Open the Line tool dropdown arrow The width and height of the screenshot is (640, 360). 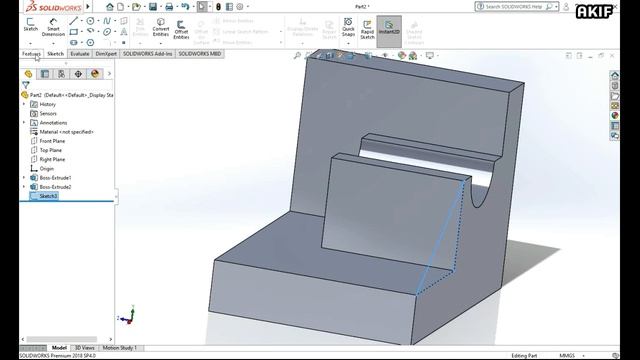click(x=82, y=21)
